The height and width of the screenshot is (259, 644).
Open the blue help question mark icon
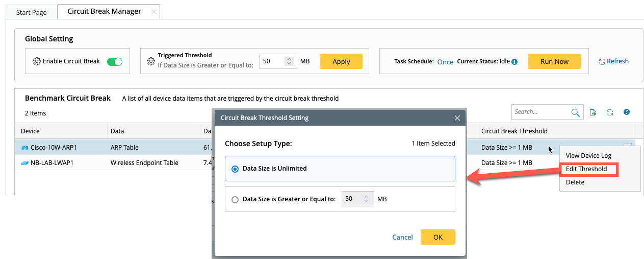(627, 112)
